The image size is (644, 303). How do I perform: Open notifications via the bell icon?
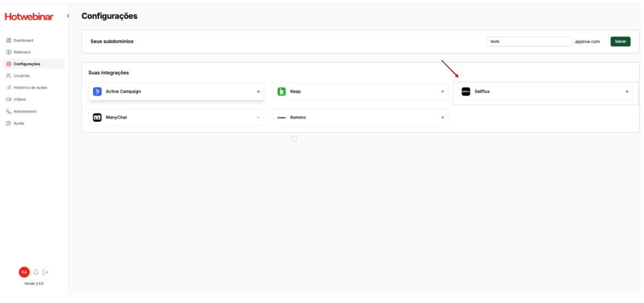[x=36, y=272]
